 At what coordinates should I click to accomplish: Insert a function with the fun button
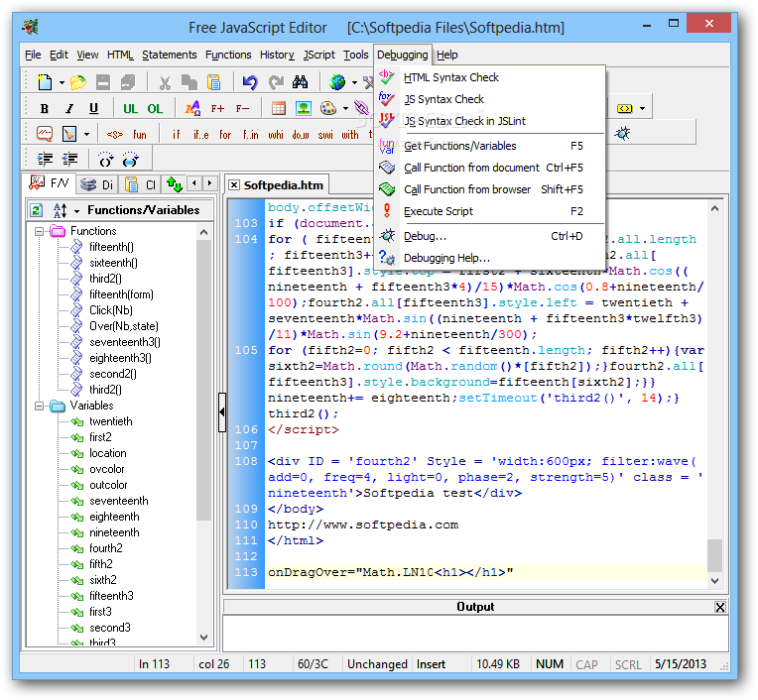tap(140, 134)
